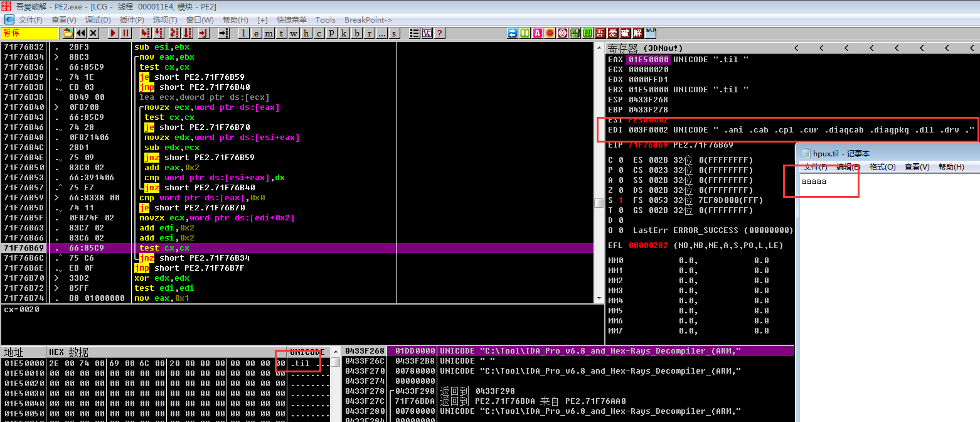The width and height of the screenshot is (980, 422).
Task: Click the 'aaaaa' text in Notepad
Action: click(814, 181)
